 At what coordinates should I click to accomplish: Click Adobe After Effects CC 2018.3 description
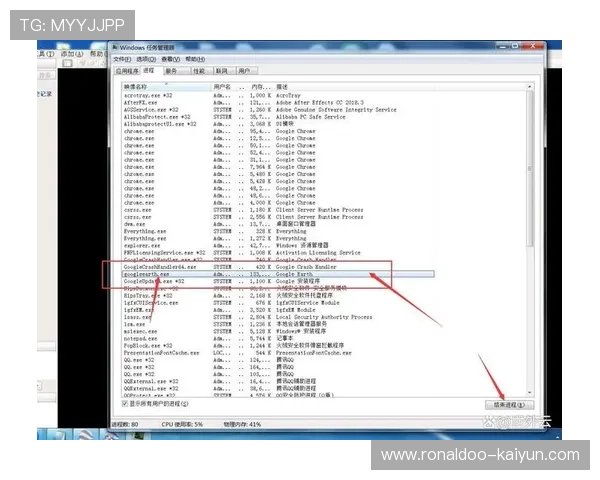point(320,103)
